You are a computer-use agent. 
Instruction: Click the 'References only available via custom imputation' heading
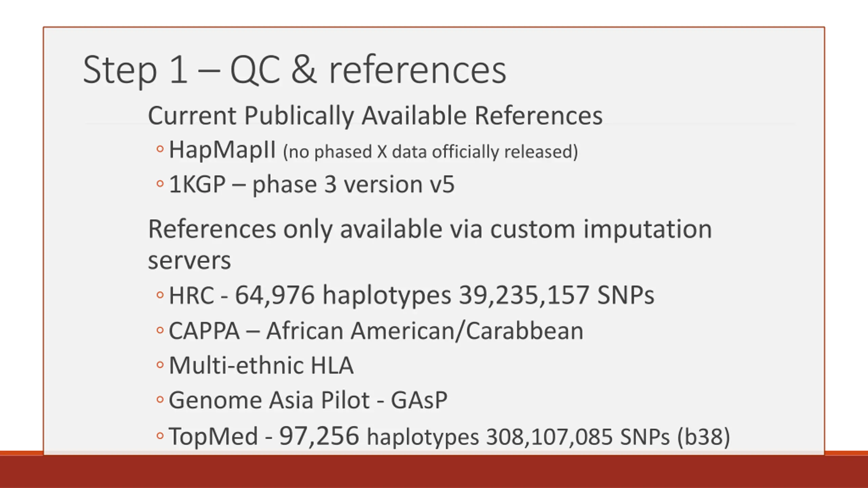430,229
